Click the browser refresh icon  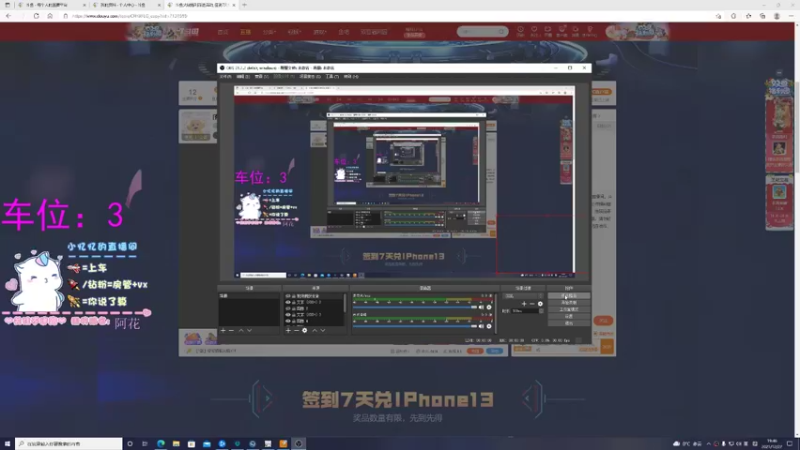[36, 16]
